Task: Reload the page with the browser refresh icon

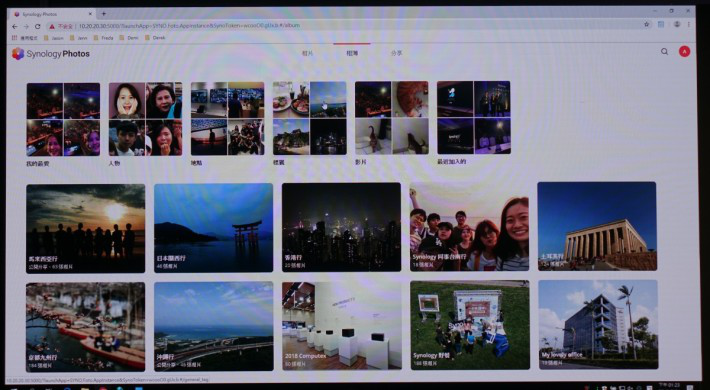Action: click(x=38, y=27)
